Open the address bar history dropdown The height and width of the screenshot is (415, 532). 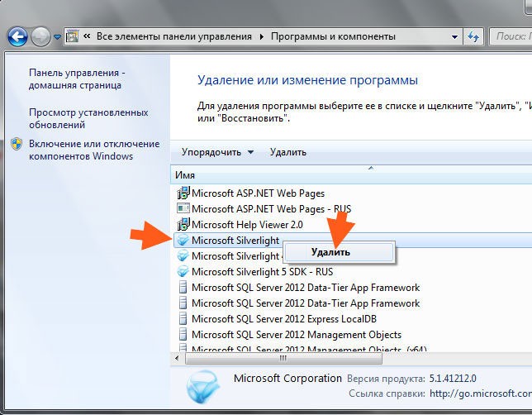point(454,36)
